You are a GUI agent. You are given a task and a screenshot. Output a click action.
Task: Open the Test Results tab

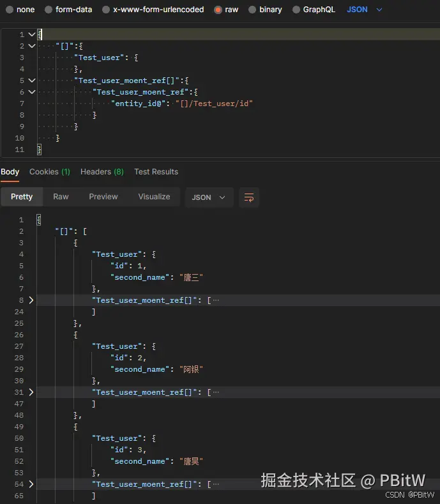(x=156, y=172)
